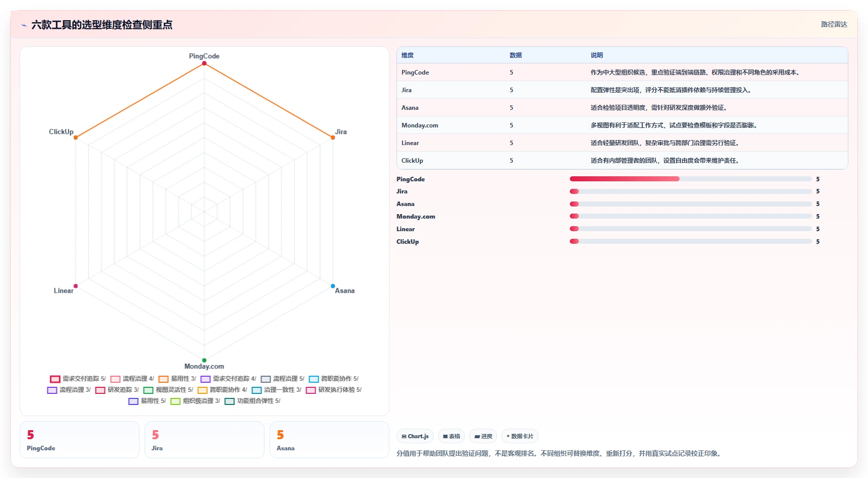Click the Jira data point on radar
Viewport: 868px width, 478px height.
[333, 138]
